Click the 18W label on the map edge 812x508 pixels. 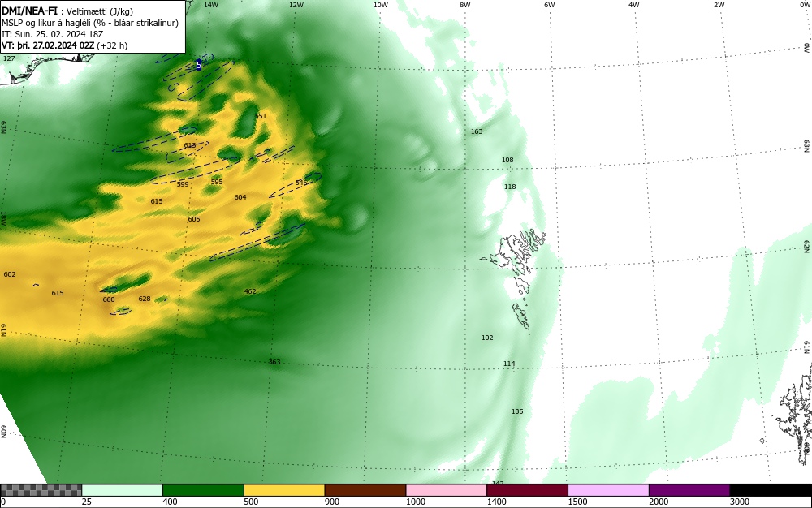click(3, 218)
